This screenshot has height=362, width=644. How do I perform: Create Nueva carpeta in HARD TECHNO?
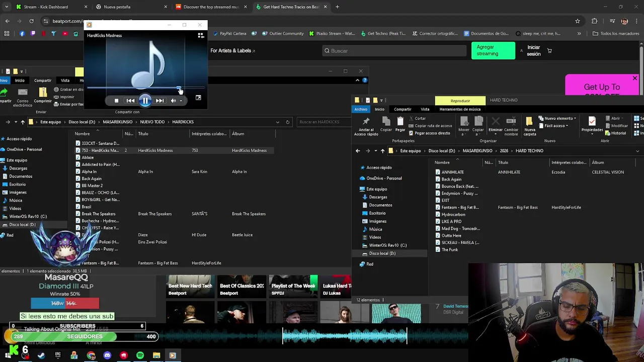click(529, 126)
